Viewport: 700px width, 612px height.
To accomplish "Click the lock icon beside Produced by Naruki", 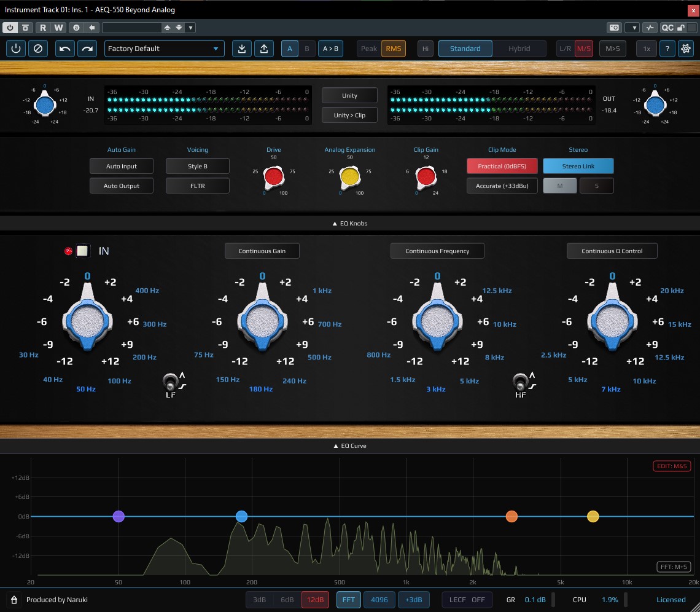I will click(14, 600).
